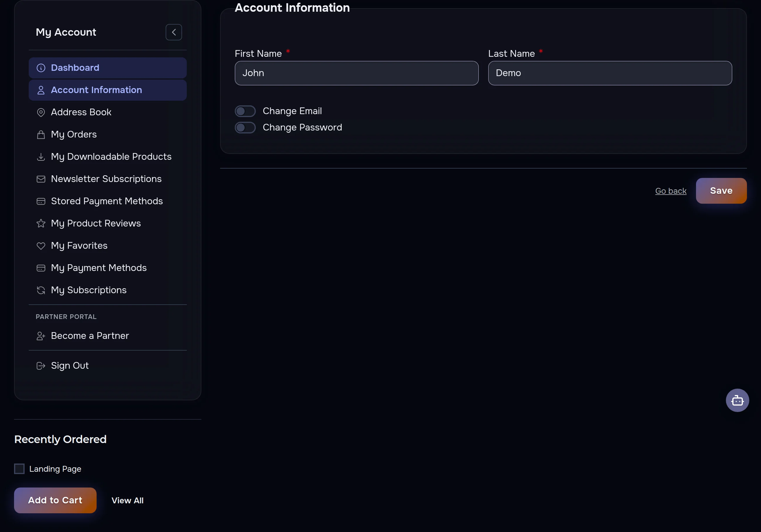Click the Account Information person icon
This screenshot has height=532, width=761.
tap(41, 90)
